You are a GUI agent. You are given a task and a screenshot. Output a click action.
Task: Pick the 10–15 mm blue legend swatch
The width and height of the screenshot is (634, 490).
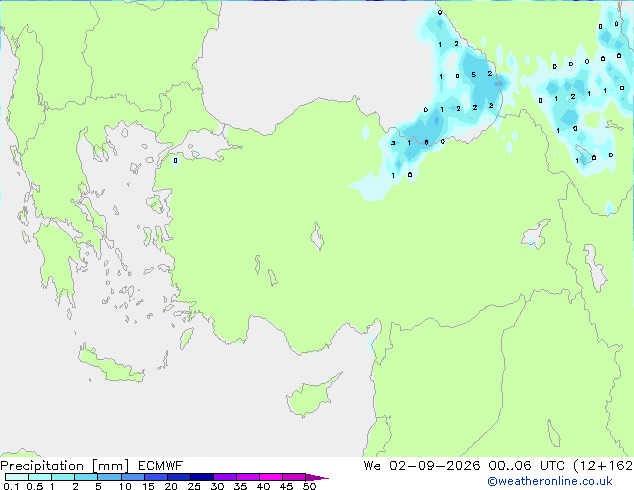tap(132, 477)
